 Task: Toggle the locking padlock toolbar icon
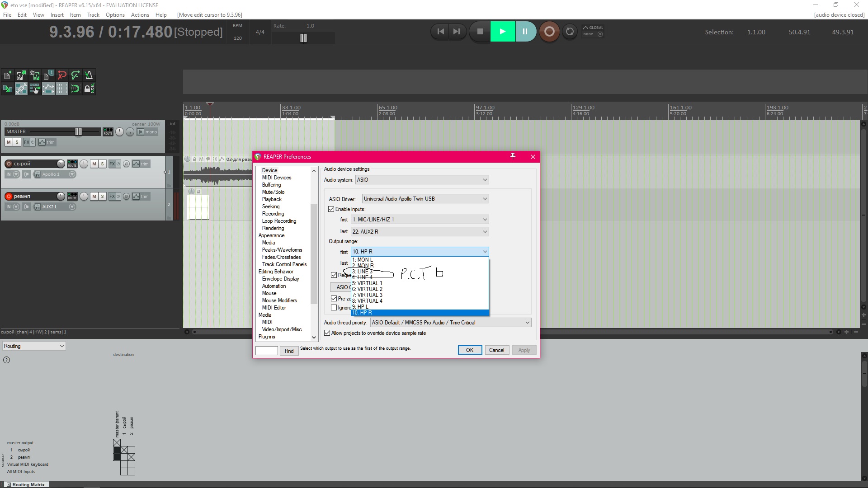[89, 89]
